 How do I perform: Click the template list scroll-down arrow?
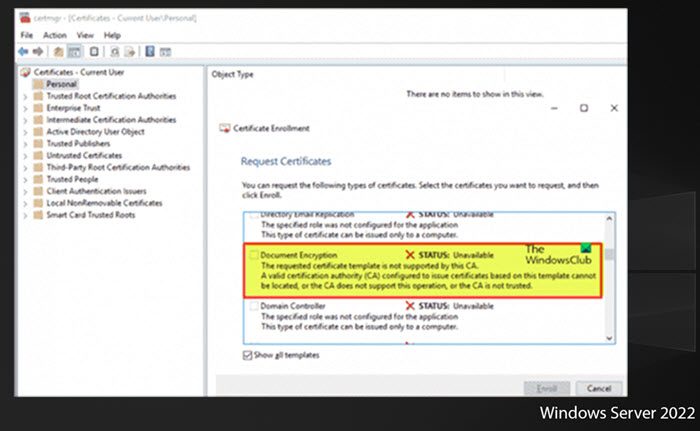609,338
